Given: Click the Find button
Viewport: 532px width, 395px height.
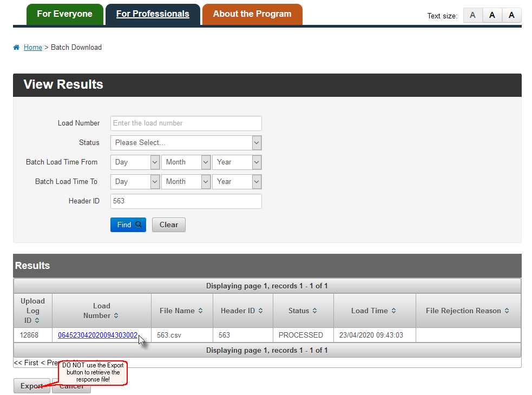Looking at the screenshot, I should click(x=128, y=225).
